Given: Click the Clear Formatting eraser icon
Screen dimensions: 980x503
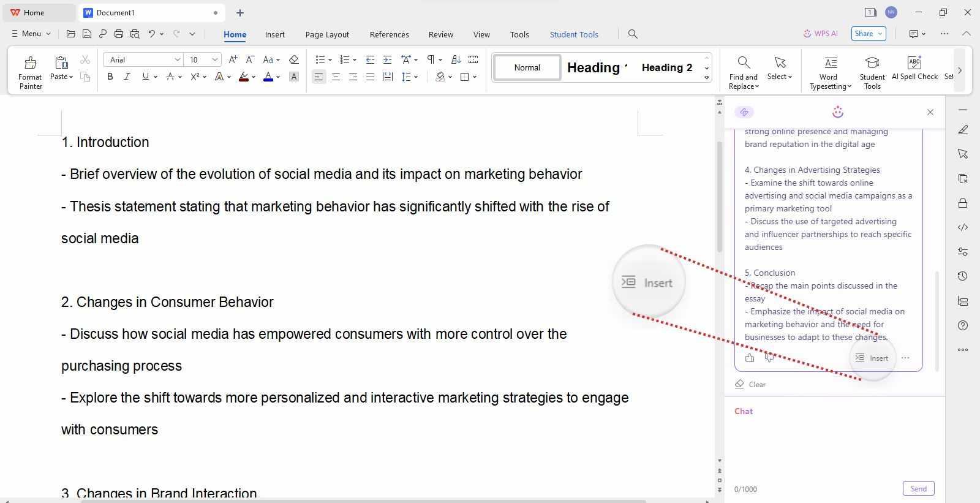Looking at the screenshot, I should click(x=293, y=59).
